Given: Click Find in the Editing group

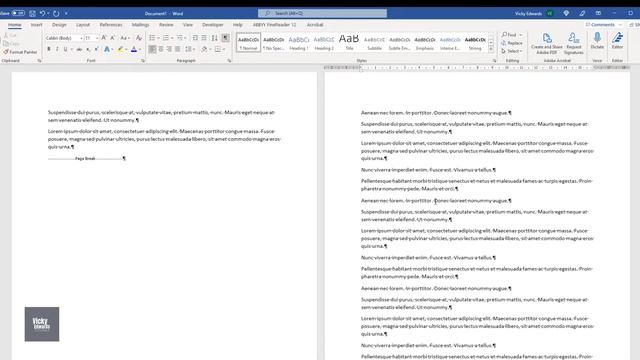Looking at the screenshot, I should tap(509, 35).
